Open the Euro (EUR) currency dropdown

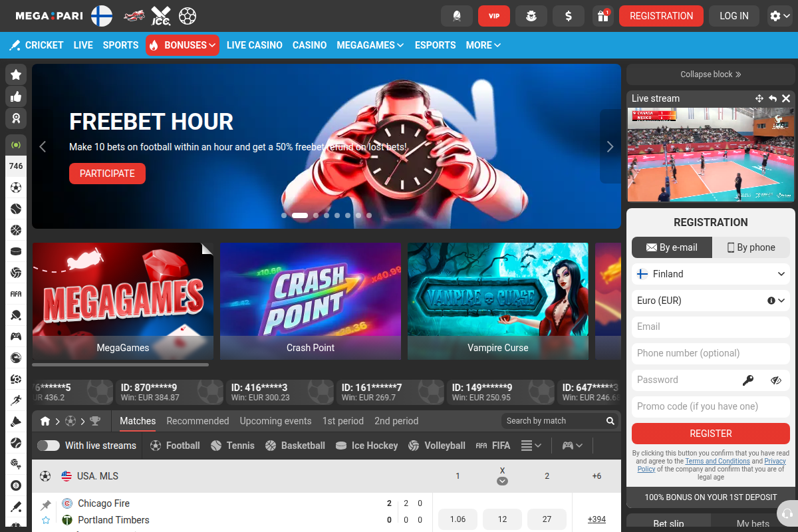[x=711, y=301]
